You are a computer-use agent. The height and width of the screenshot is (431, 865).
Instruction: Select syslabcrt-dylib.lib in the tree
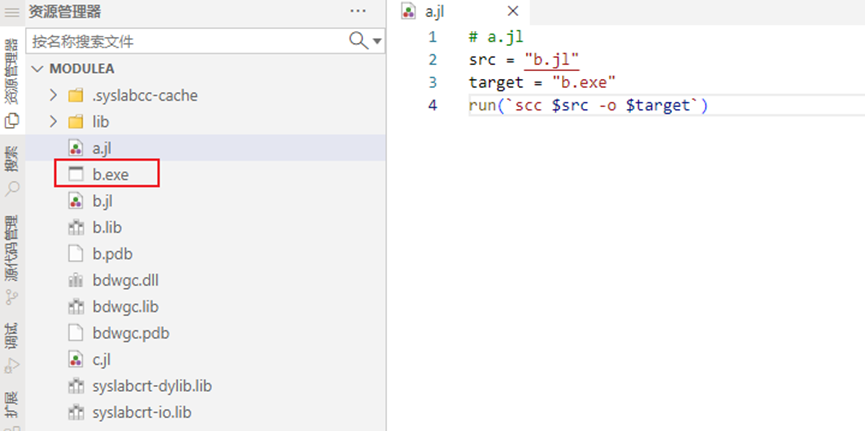205,386
